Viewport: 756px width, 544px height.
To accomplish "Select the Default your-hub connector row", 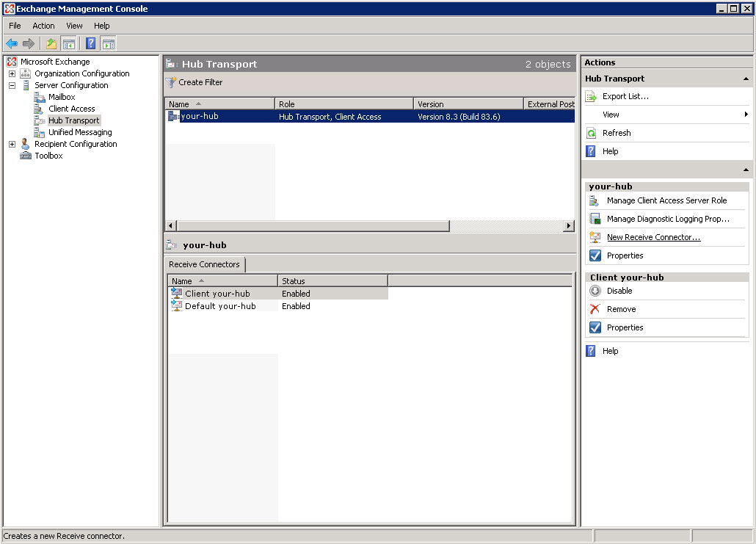I will coord(278,305).
